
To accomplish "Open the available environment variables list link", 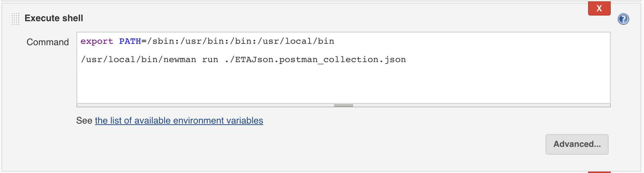I will (179, 120).
